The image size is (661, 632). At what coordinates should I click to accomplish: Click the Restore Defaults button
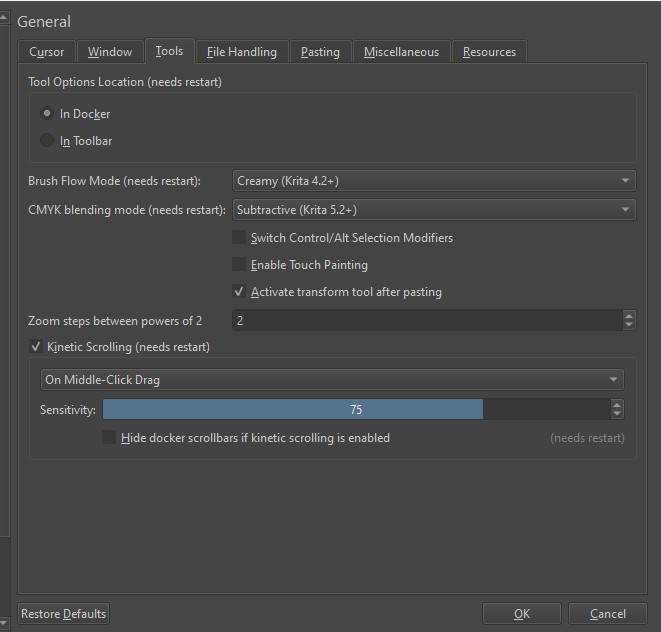pos(64,614)
